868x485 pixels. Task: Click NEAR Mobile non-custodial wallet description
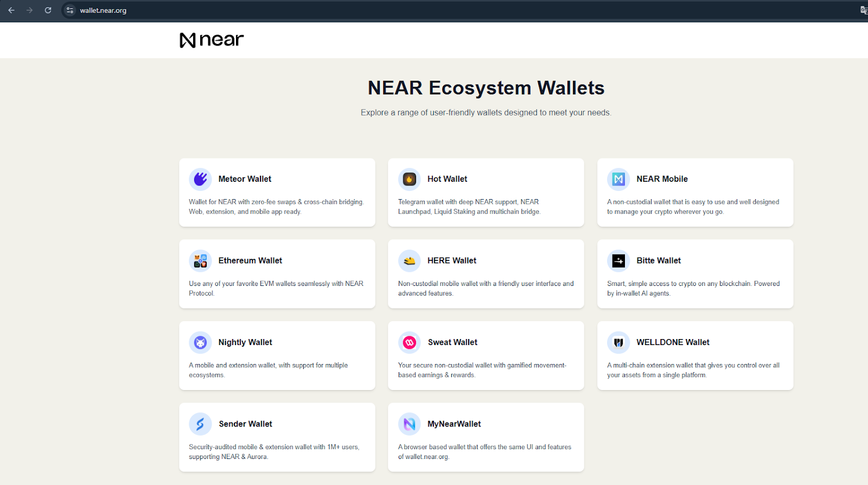693,207
